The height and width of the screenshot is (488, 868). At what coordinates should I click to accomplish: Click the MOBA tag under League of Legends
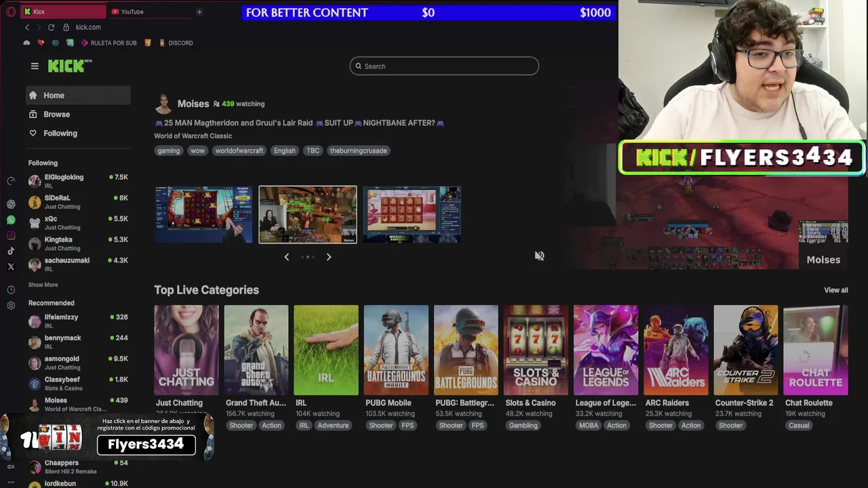[x=588, y=426]
